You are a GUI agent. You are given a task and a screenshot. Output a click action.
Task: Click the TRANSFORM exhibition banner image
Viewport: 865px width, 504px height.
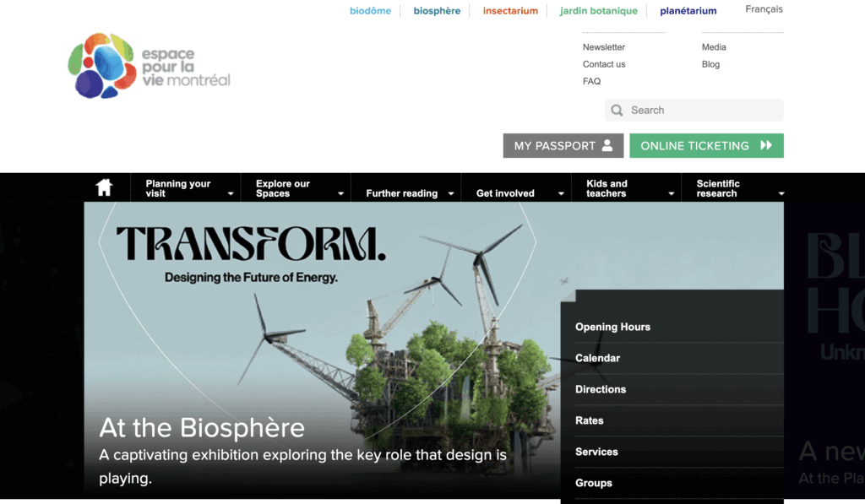433,350
